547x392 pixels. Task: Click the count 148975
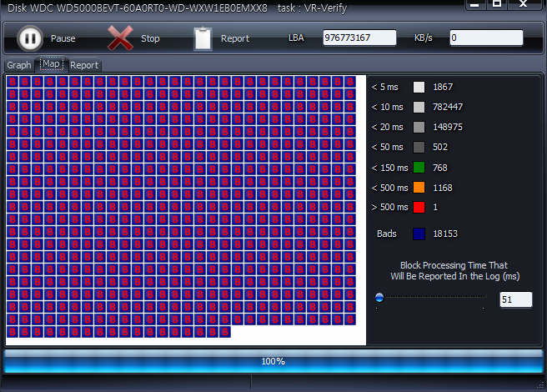448,127
